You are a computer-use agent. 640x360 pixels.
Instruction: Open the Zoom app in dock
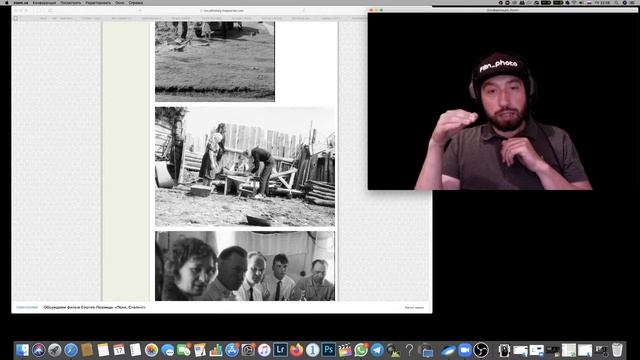coord(464,350)
